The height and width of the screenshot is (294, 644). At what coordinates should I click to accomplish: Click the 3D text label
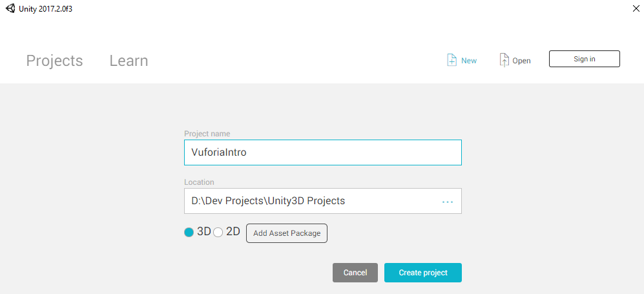point(203,231)
